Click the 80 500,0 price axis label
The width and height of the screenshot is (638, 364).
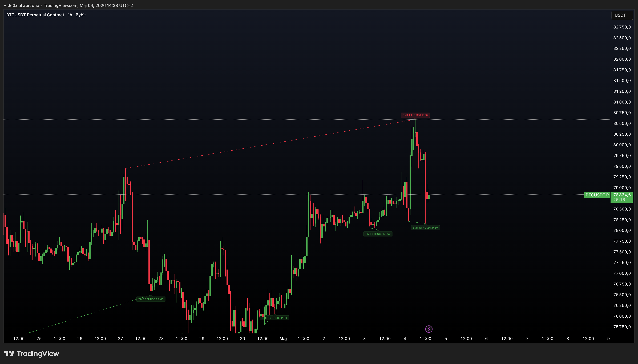click(x=622, y=123)
